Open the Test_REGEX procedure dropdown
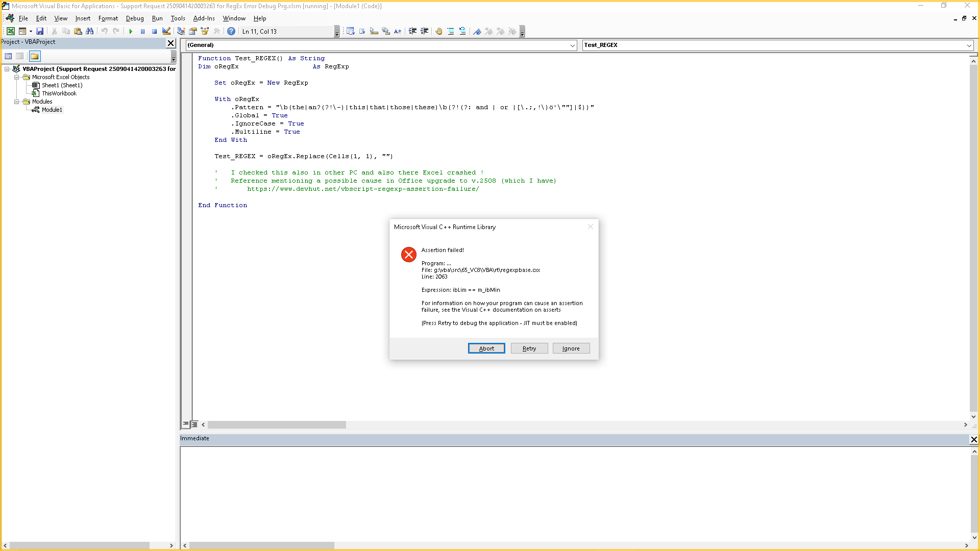980x551 pixels. click(969, 45)
